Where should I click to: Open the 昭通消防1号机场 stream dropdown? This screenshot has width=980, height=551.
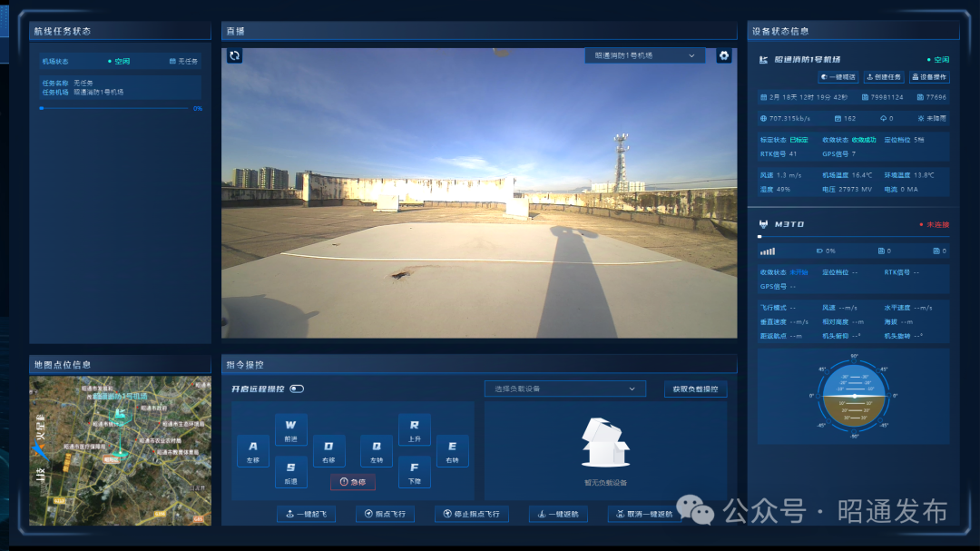tap(644, 55)
